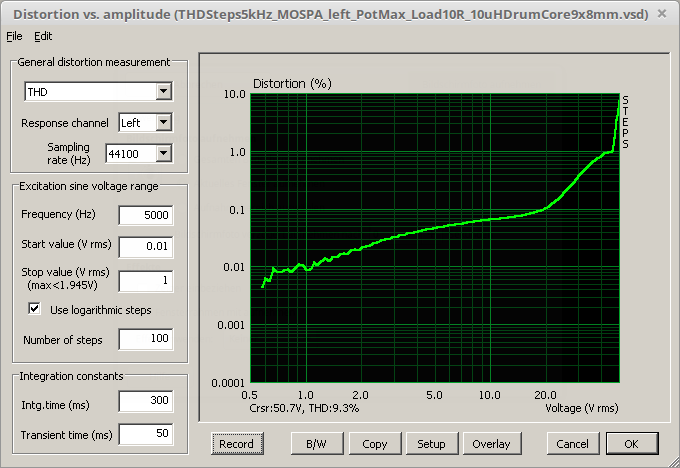The width and height of the screenshot is (680, 468).
Task: Open graph Setup dialog
Action: point(432,443)
